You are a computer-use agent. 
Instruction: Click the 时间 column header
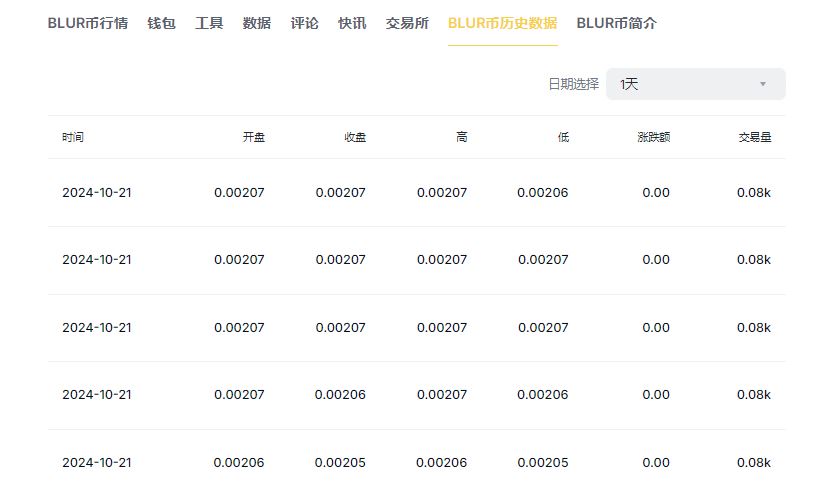click(73, 137)
